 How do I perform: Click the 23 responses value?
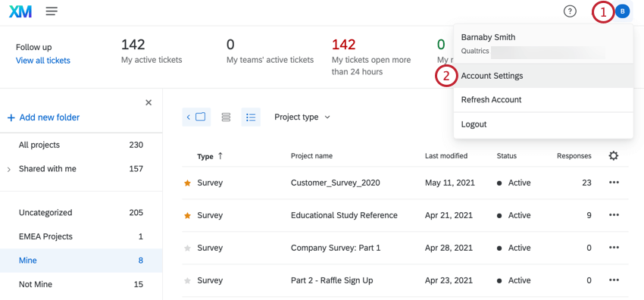[586, 183]
